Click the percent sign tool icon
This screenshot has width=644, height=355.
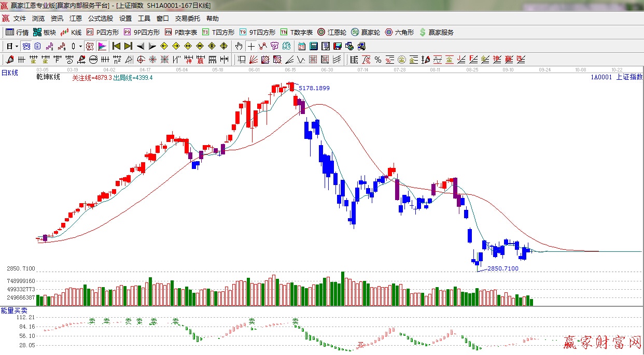click(378, 60)
